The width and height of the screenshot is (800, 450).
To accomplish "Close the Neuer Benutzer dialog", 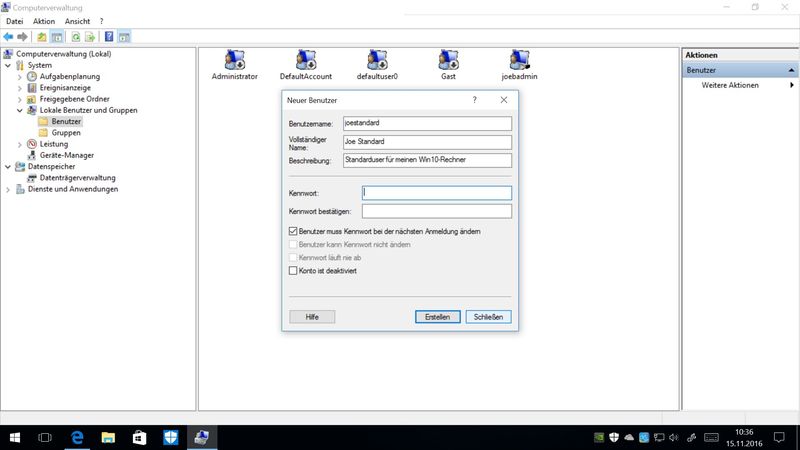I will click(x=504, y=100).
